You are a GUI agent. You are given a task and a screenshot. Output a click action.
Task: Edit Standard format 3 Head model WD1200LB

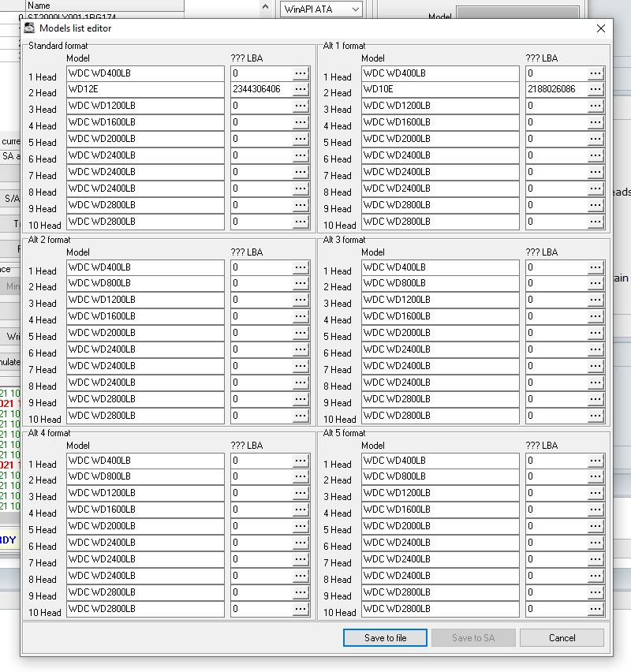coord(145,106)
